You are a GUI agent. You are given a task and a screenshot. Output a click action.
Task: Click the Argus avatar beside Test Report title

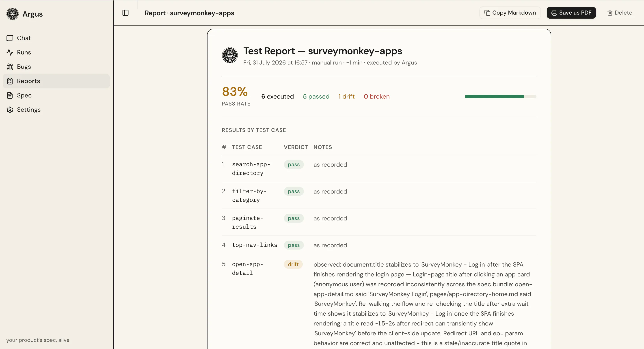pos(230,55)
